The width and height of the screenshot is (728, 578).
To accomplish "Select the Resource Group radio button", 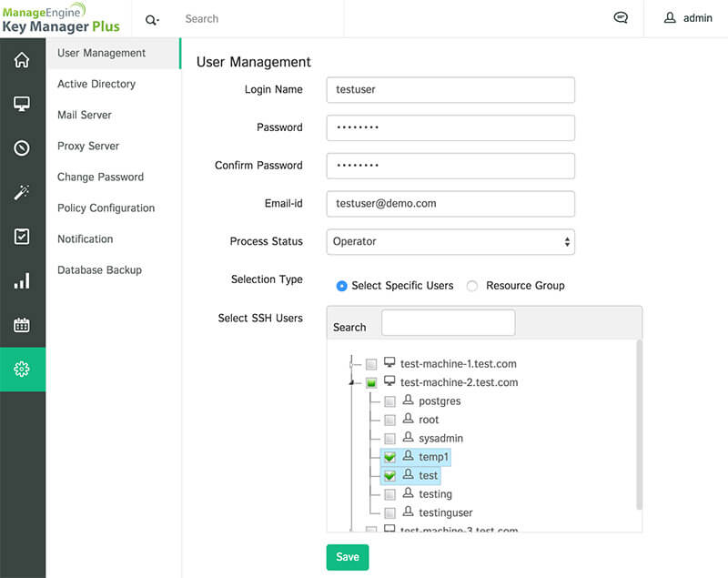I will coord(472,286).
